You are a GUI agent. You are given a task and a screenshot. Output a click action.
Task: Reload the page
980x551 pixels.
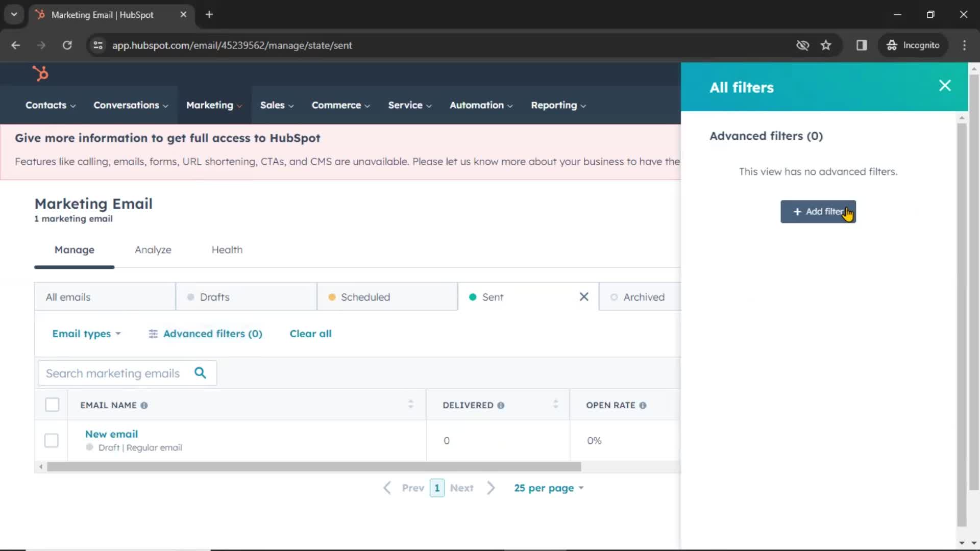67,45
